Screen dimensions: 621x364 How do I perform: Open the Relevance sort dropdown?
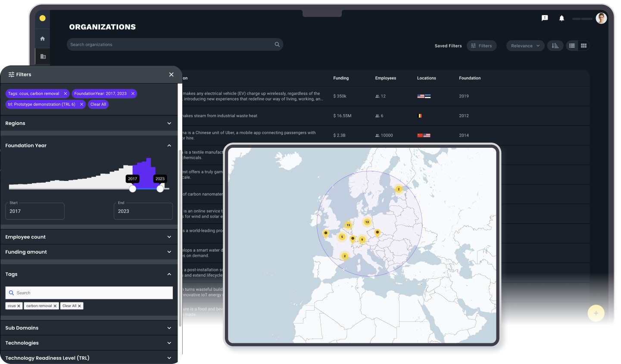click(x=525, y=46)
